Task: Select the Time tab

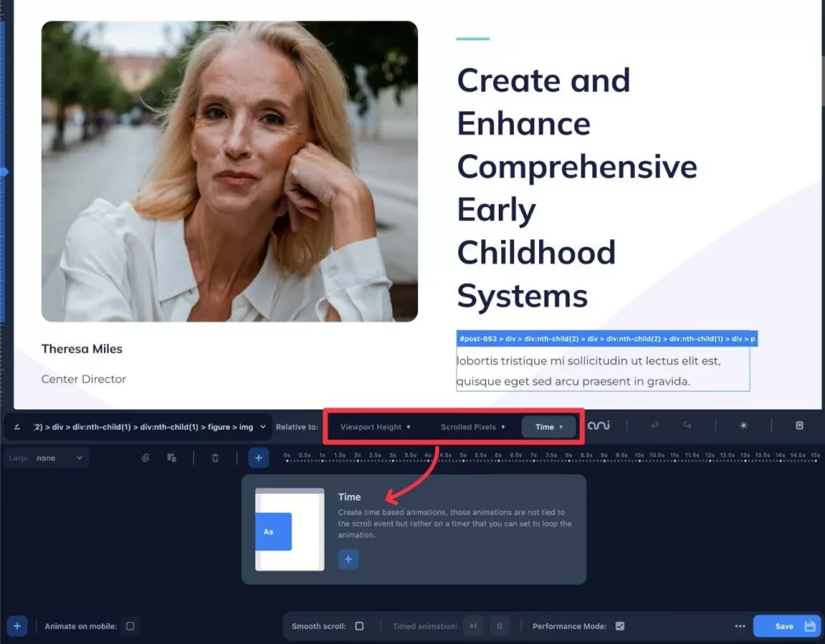Action: (549, 426)
